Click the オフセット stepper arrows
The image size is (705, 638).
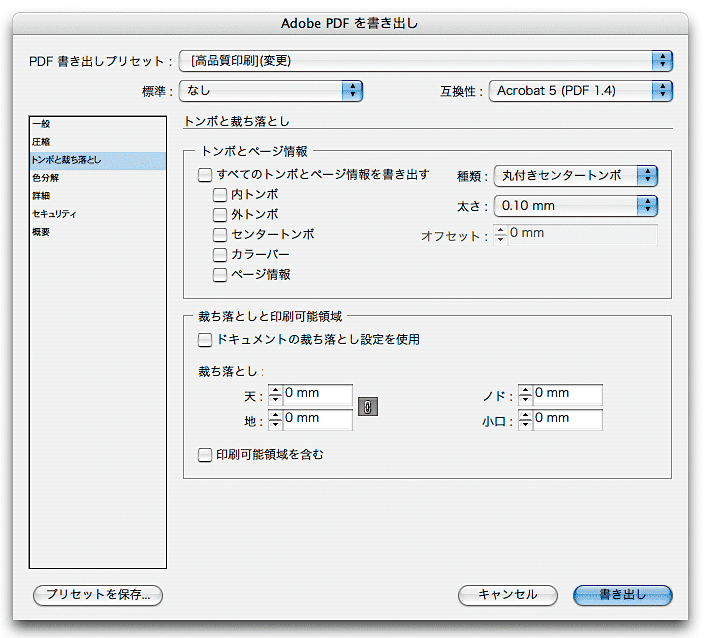pos(500,235)
